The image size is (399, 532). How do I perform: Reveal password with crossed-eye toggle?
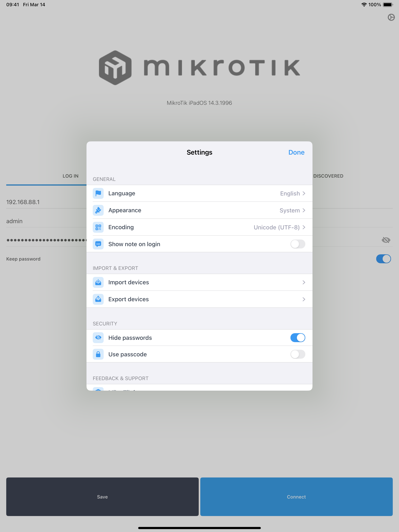(386, 240)
